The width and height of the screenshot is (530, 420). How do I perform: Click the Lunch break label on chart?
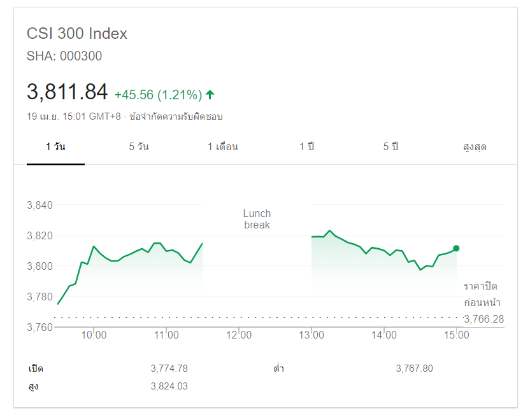tap(257, 220)
